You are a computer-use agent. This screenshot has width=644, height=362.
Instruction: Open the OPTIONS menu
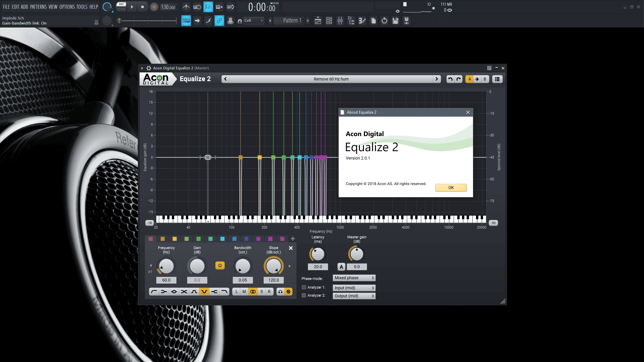point(67,7)
